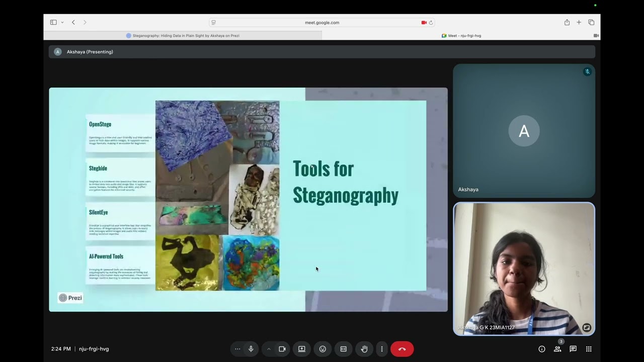Select the Akshaya G K 23MIA1127 video tile
The image size is (644, 362).
[x=524, y=269]
